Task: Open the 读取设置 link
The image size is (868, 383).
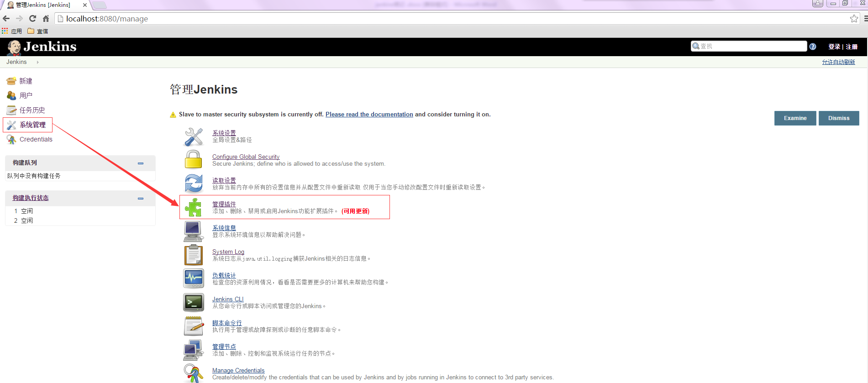Action: pyautogui.click(x=224, y=180)
